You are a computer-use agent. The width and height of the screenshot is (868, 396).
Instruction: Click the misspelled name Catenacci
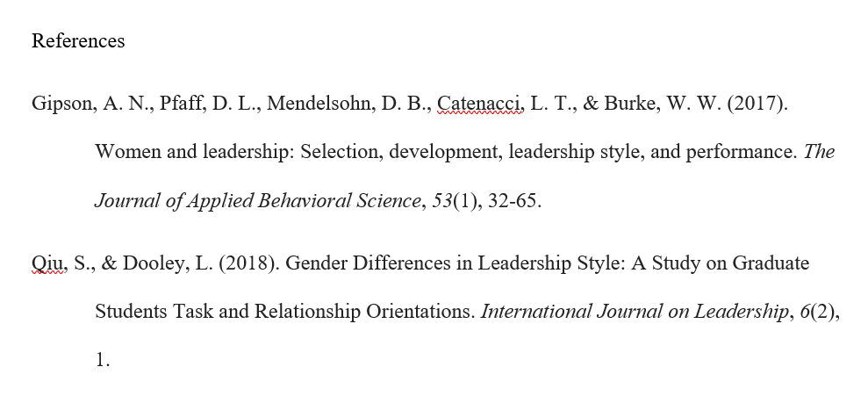479,104
